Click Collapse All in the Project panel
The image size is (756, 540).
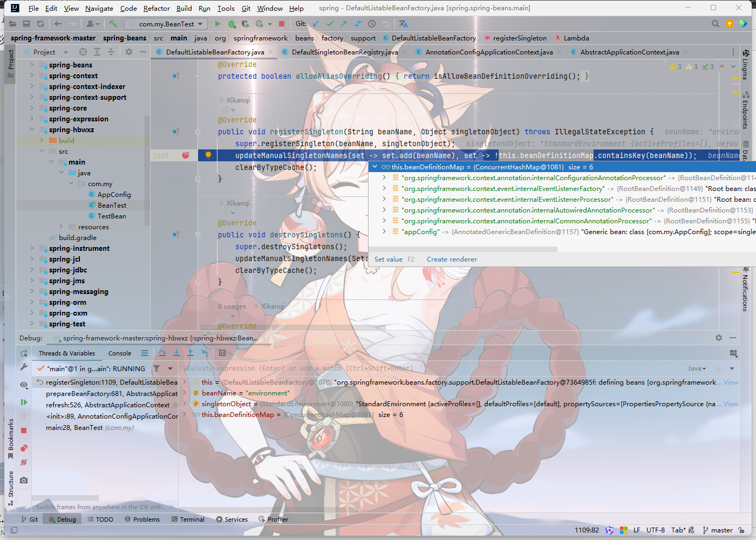tap(111, 52)
